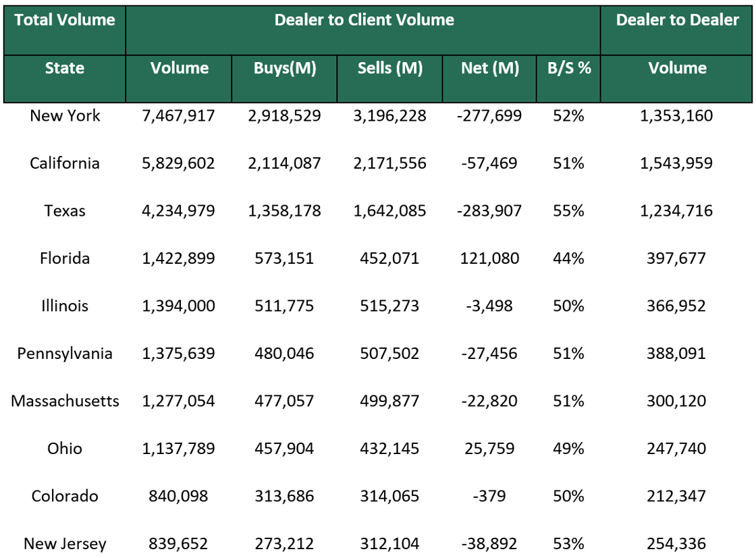Select the State column header
This screenshot has width=756, height=558.
click(x=62, y=68)
